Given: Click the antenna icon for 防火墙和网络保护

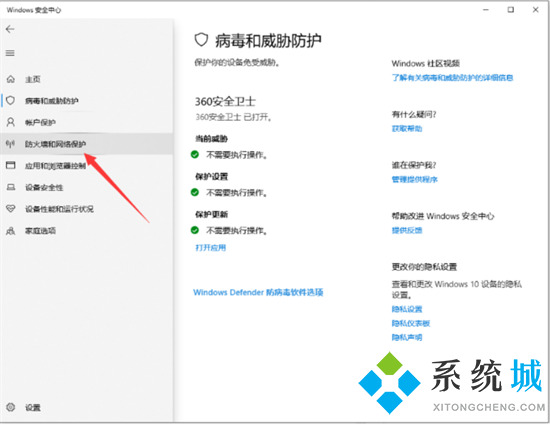Looking at the screenshot, I should (11, 144).
